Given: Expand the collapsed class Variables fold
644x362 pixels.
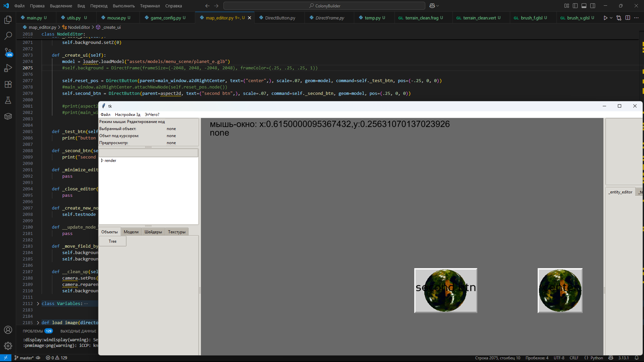Looking at the screenshot, I should [38, 304].
